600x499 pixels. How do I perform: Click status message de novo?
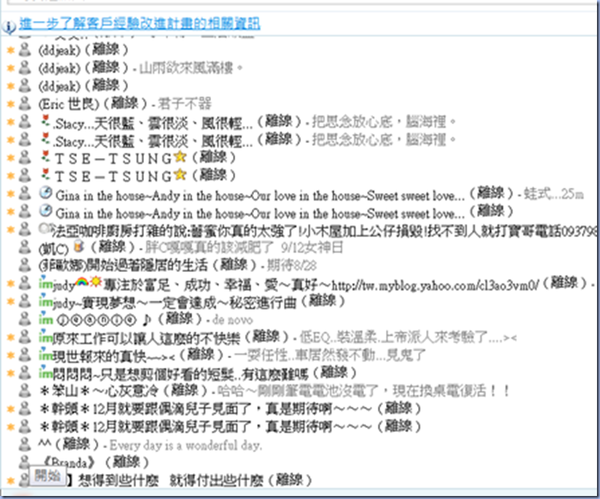click(233, 320)
